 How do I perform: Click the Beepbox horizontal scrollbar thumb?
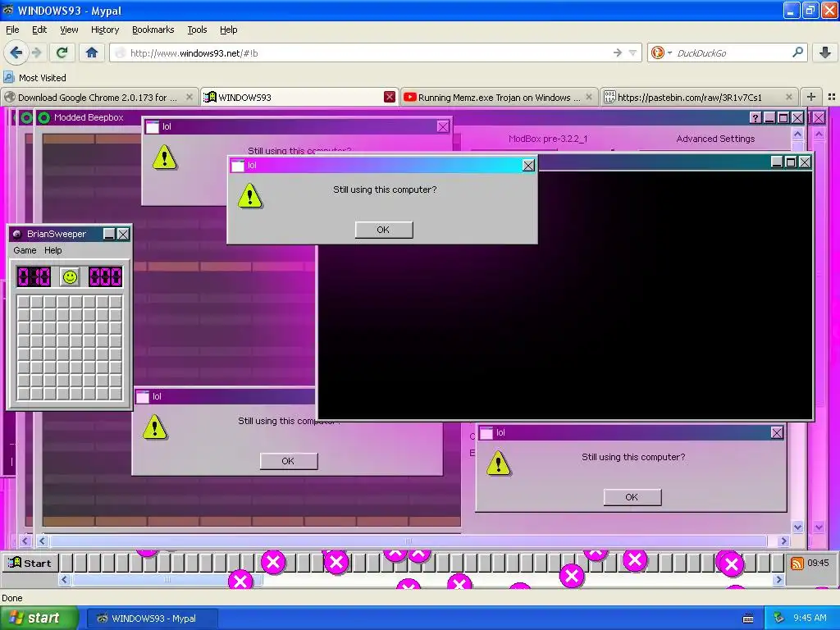tap(409, 541)
